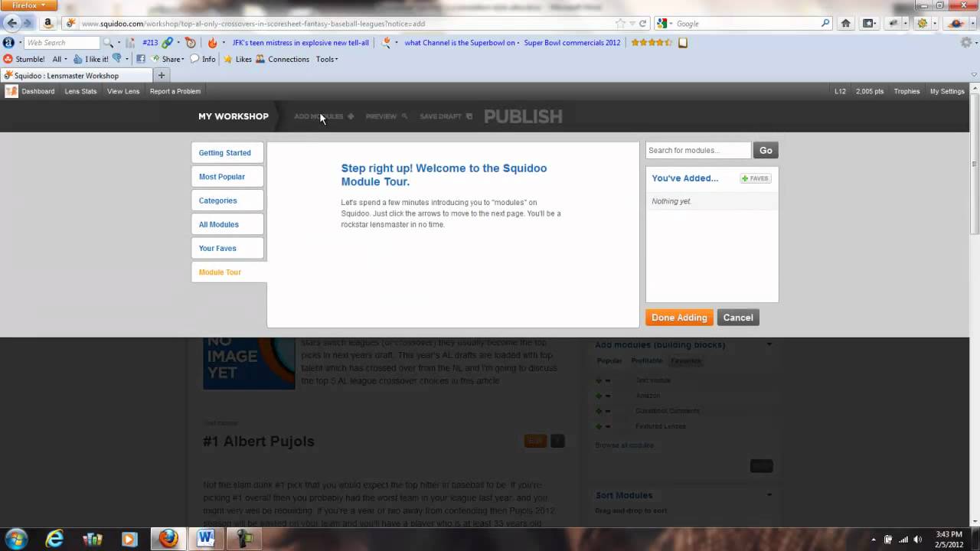Screen dimensions: 980x551
Task: Click the Google search box
Action: pyautogui.click(x=746, y=24)
